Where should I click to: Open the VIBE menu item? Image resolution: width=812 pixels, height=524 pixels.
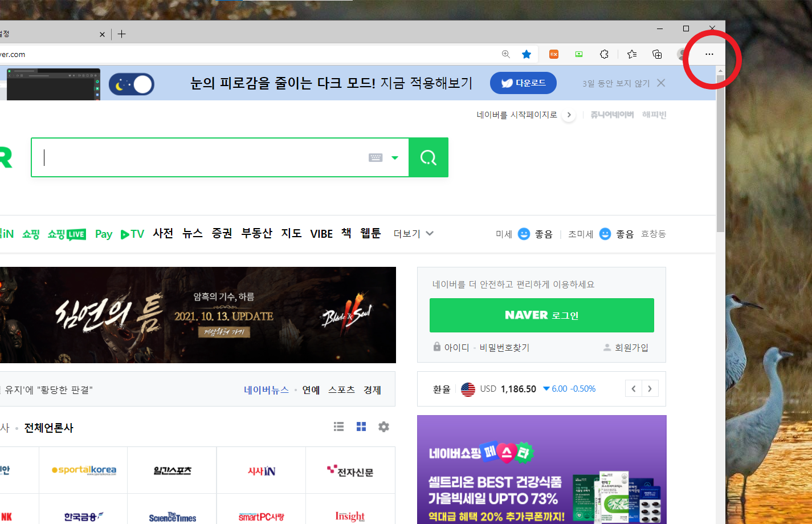tap(321, 234)
